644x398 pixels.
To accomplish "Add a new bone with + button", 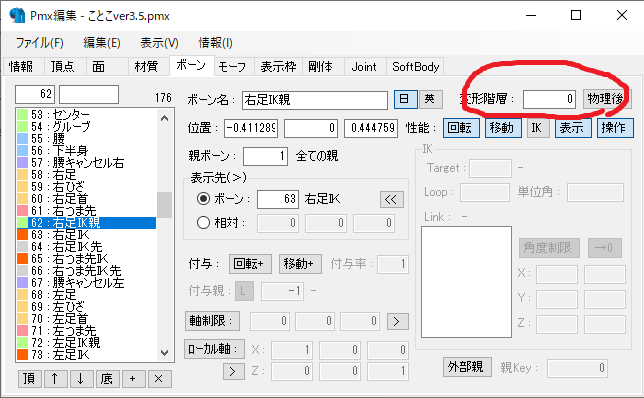I will [133, 379].
